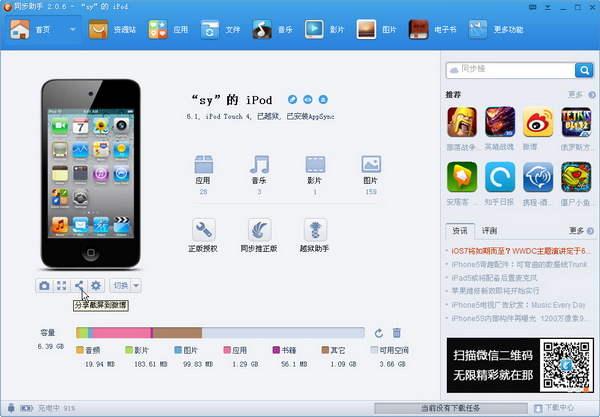
Task: Open 更多功能 more features
Action: pyautogui.click(x=496, y=30)
